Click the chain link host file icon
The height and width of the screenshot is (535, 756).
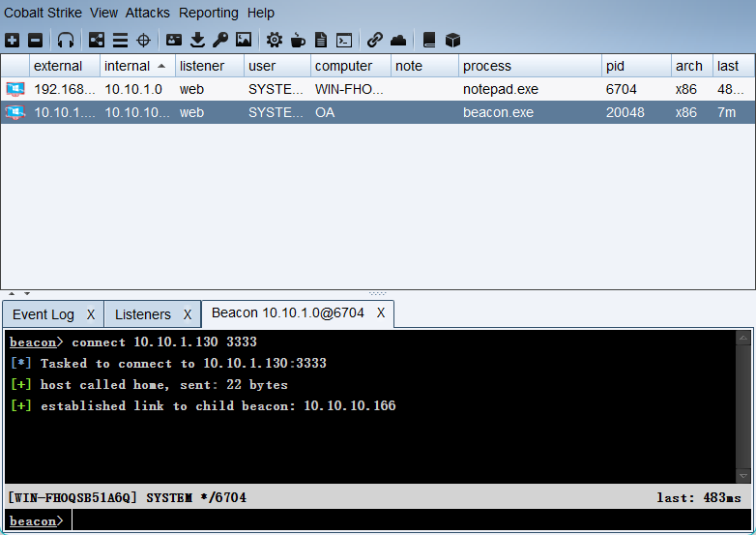(375, 40)
